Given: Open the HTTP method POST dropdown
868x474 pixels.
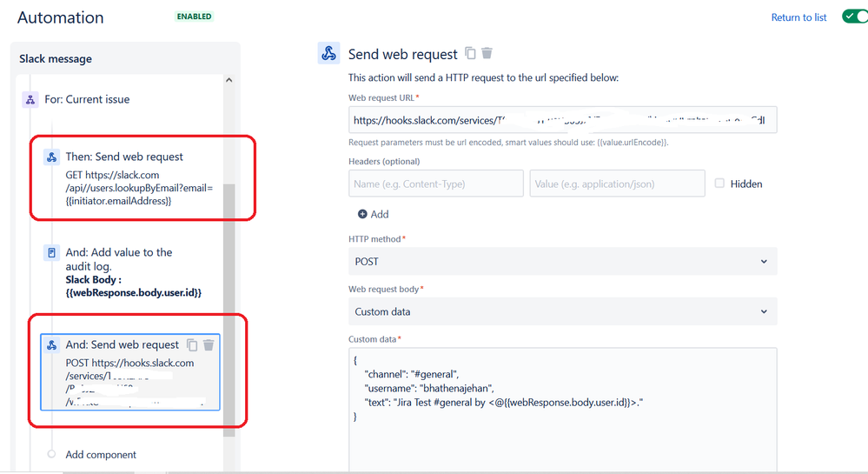Looking at the screenshot, I should click(562, 261).
